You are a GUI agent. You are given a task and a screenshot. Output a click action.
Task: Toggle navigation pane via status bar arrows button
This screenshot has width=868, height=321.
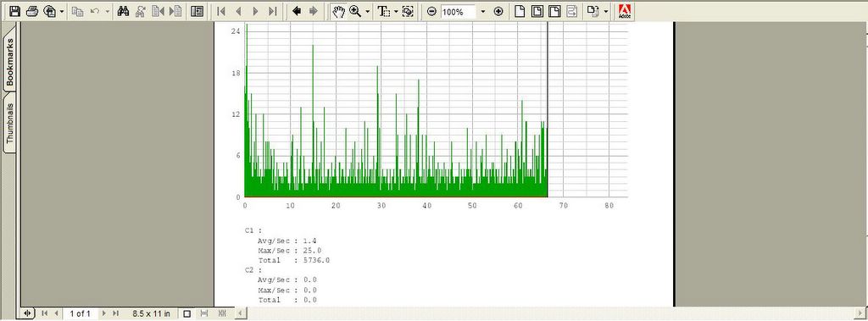27,313
